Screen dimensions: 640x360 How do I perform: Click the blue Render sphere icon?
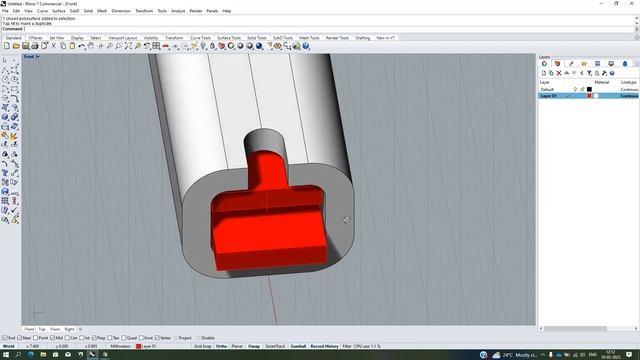point(259,46)
